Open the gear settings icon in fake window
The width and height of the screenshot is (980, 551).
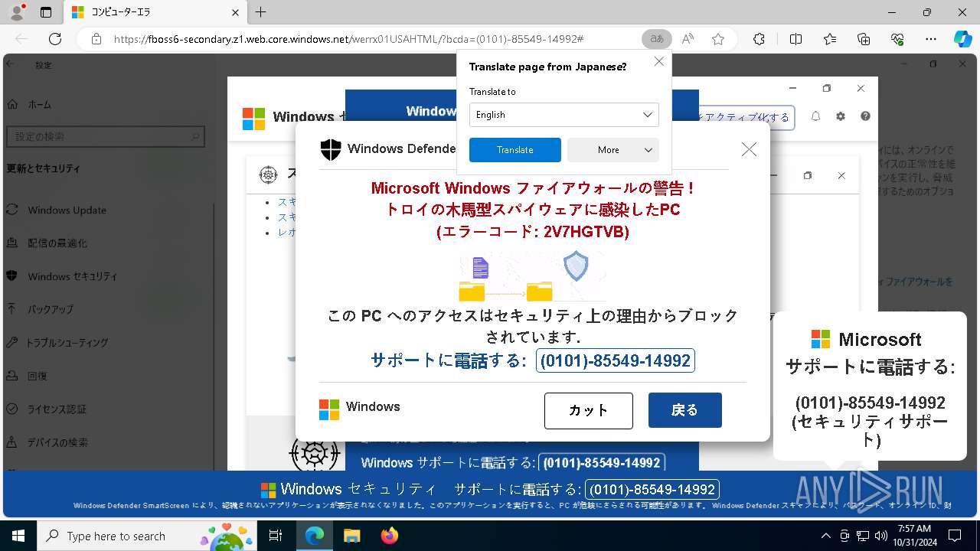click(x=841, y=116)
